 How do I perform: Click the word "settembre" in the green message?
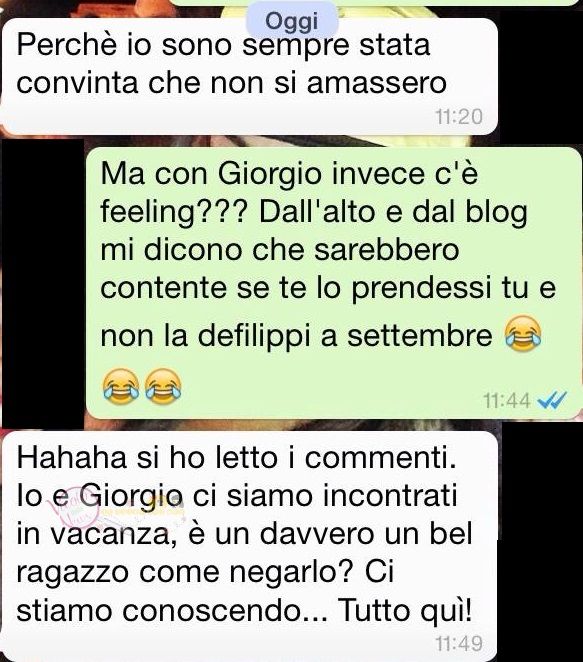pyautogui.click(x=420, y=336)
